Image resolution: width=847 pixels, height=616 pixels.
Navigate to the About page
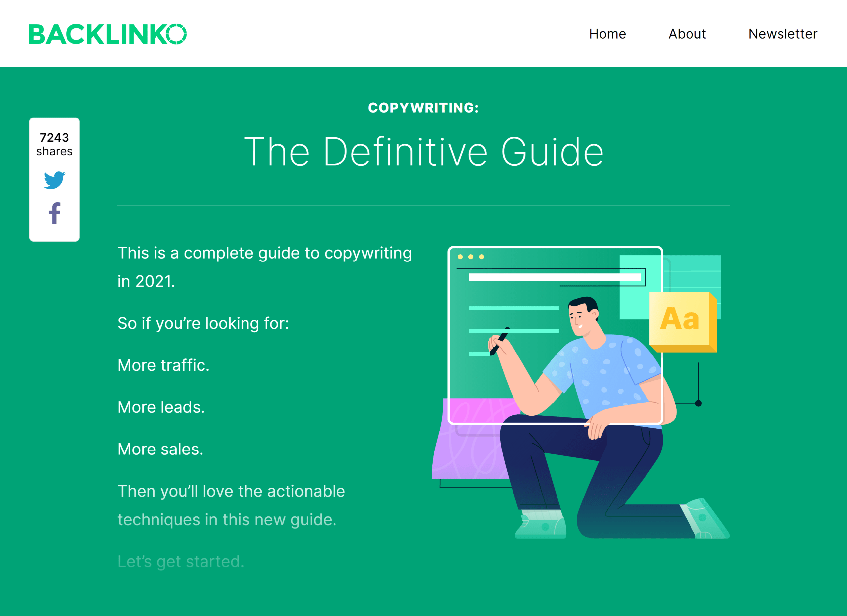[x=686, y=34]
